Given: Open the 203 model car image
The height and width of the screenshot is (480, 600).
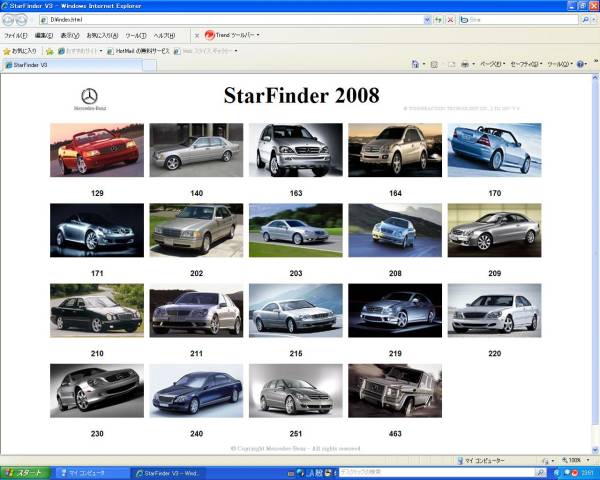Looking at the screenshot, I should click(296, 230).
